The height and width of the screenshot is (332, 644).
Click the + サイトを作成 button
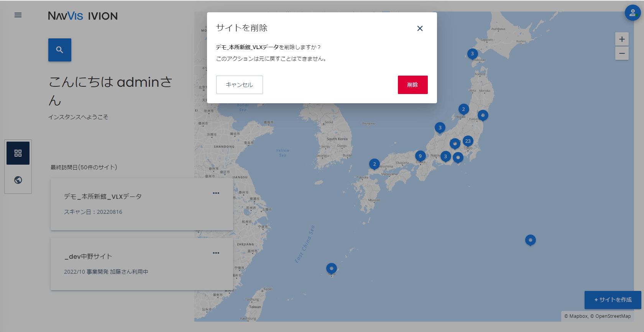click(x=613, y=300)
